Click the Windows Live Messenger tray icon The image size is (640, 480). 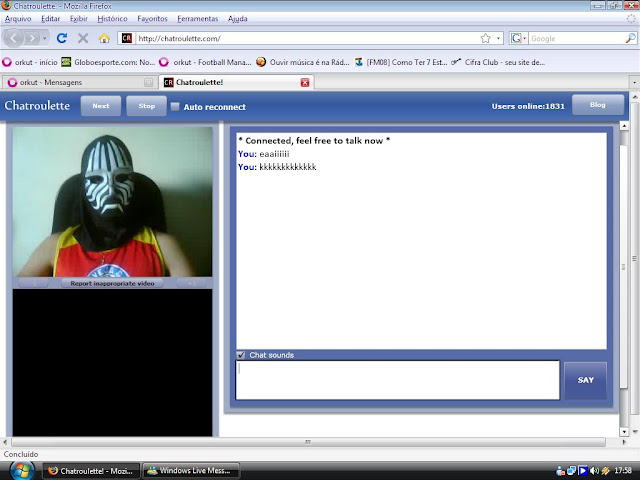point(561,471)
